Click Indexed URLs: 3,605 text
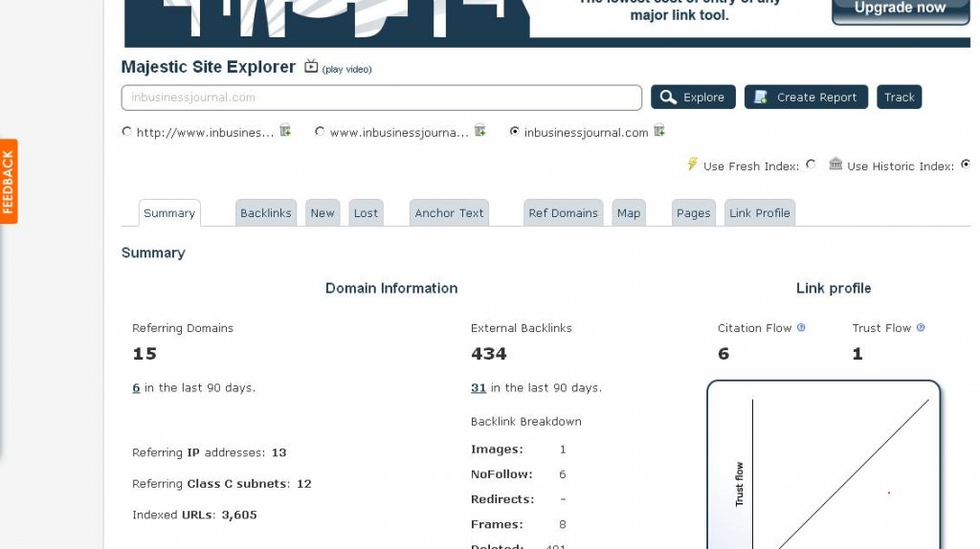980x549 pixels. click(x=194, y=515)
